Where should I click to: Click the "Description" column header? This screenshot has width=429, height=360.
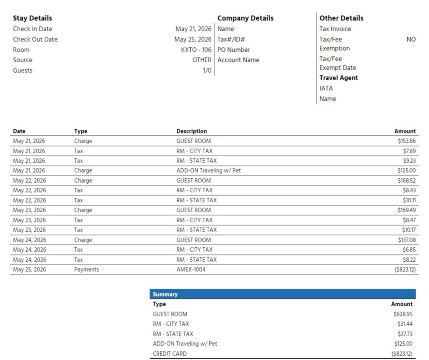(x=192, y=131)
